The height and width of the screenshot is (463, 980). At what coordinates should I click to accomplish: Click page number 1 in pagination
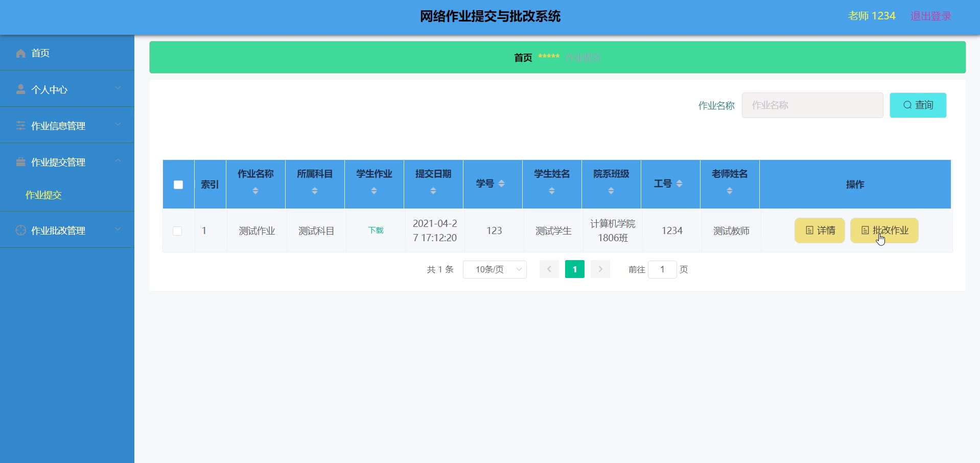(x=575, y=269)
